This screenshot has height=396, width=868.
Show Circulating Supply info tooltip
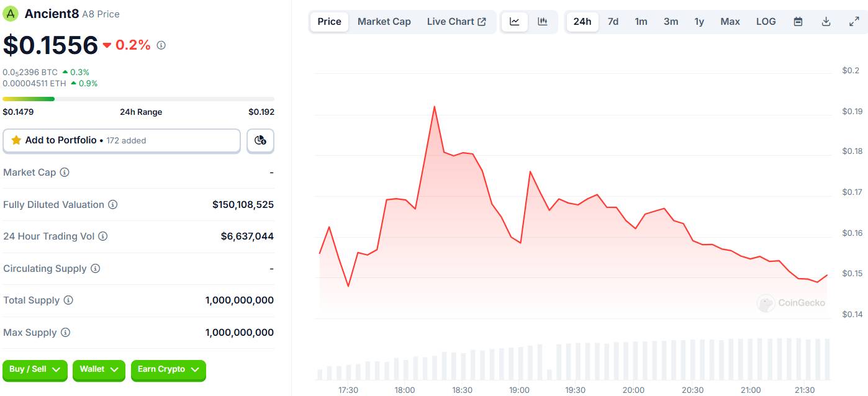[x=96, y=269]
